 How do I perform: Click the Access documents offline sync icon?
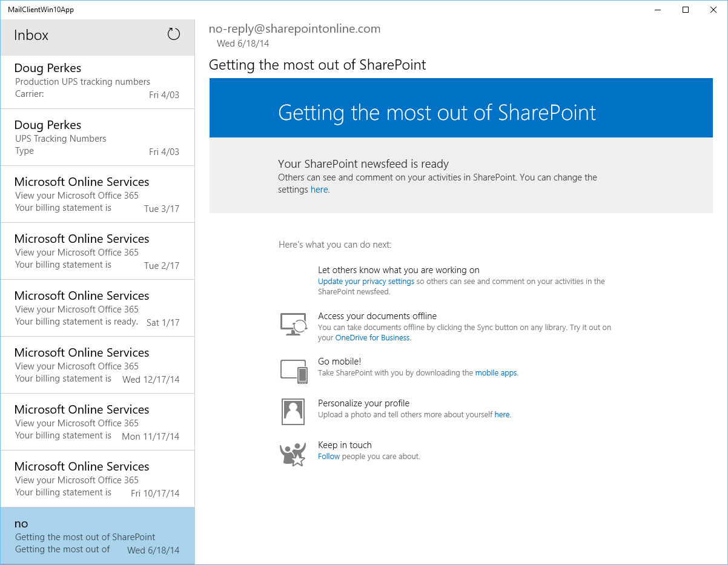pos(294,324)
